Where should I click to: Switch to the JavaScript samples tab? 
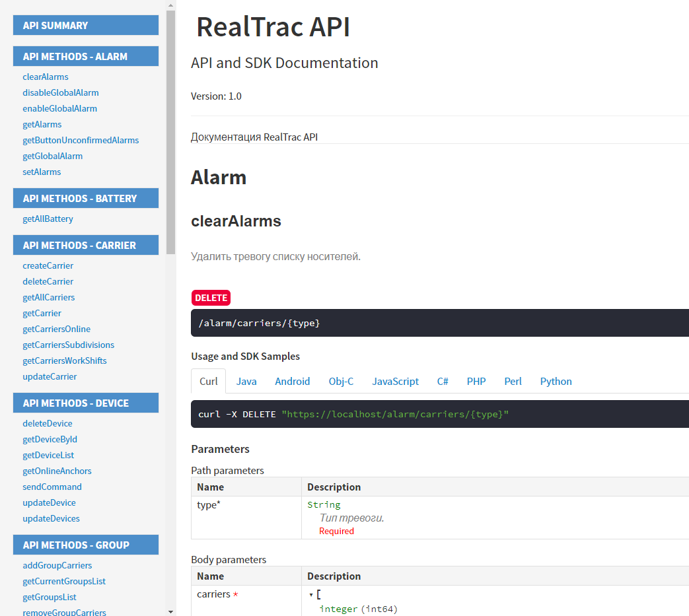[x=396, y=381]
